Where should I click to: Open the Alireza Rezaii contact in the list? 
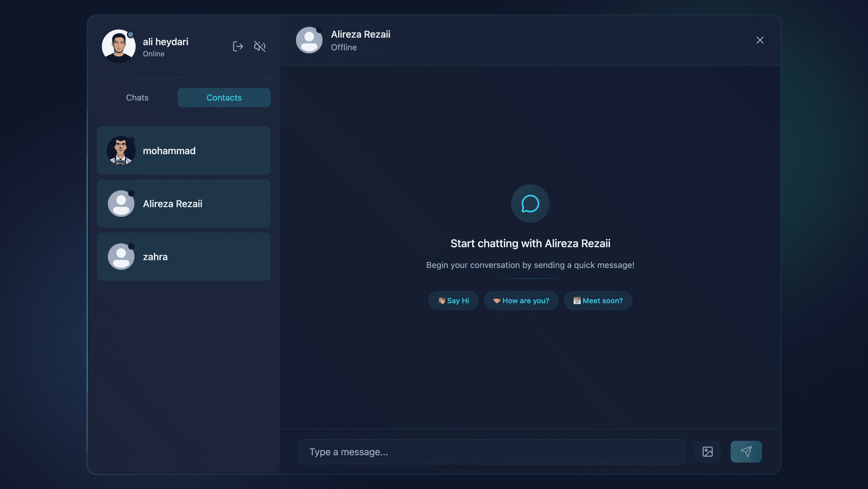pos(184,204)
